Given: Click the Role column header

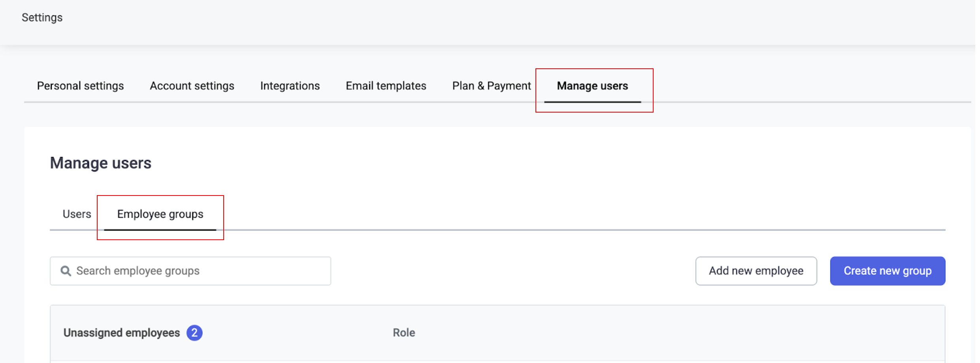Looking at the screenshot, I should pyautogui.click(x=404, y=333).
